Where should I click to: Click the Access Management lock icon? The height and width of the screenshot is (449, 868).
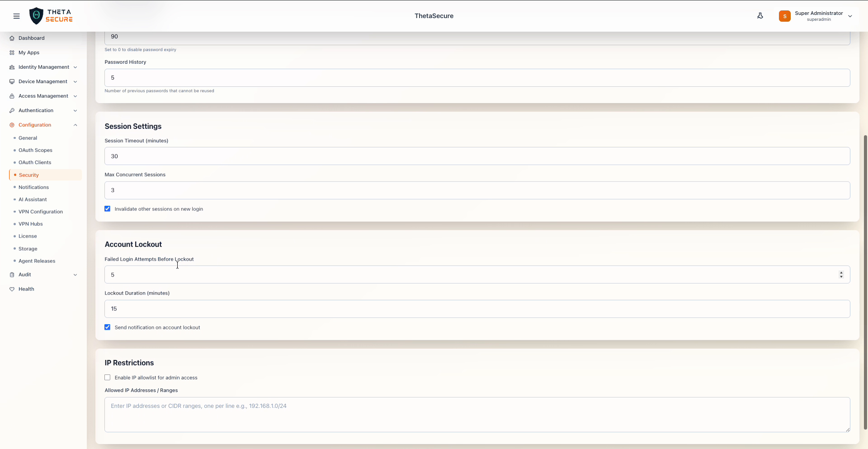pyautogui.click(x=12, y=96)
